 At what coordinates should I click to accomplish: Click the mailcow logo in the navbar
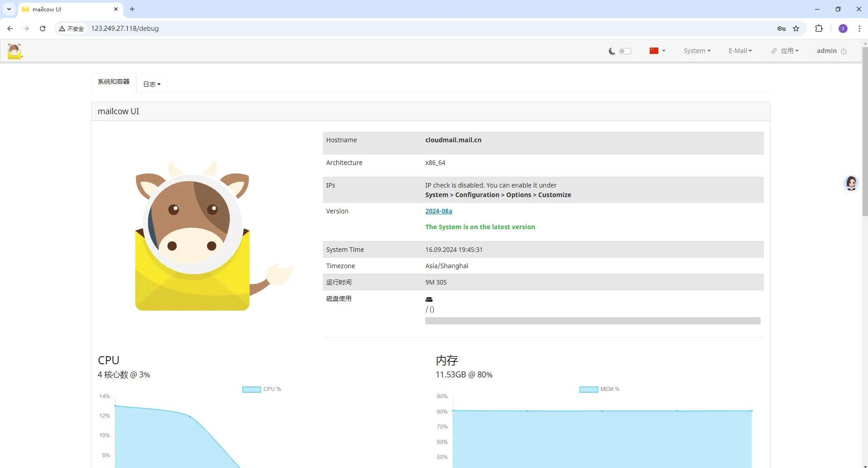click(x=14, y=51)
